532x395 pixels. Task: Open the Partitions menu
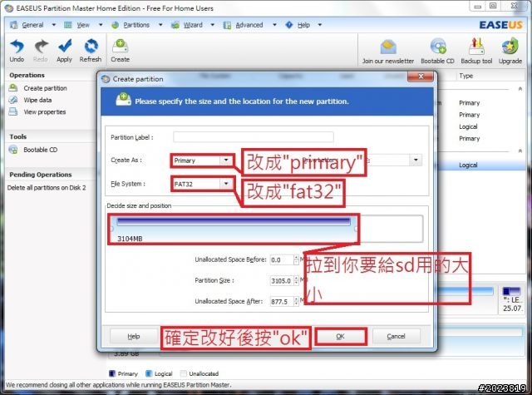pos(136,25)
